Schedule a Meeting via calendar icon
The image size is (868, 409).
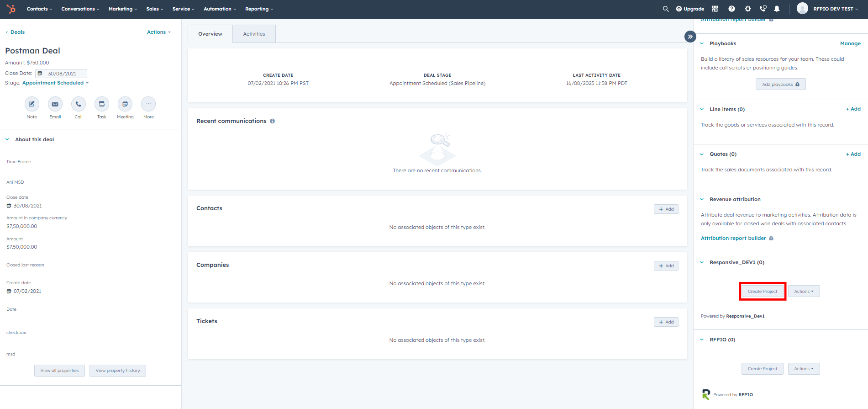(125, 104)
